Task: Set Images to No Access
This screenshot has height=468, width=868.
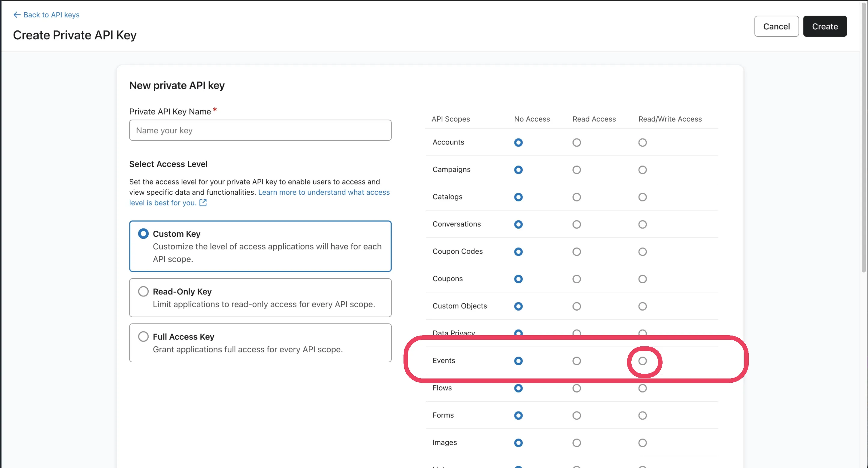Action: pos(519,443)
